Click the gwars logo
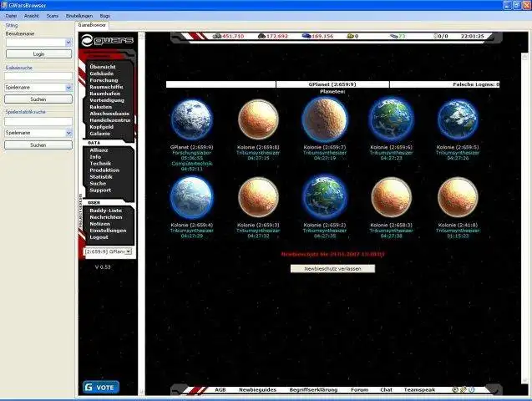Viewport: 532px width, 401px height. 107,40
